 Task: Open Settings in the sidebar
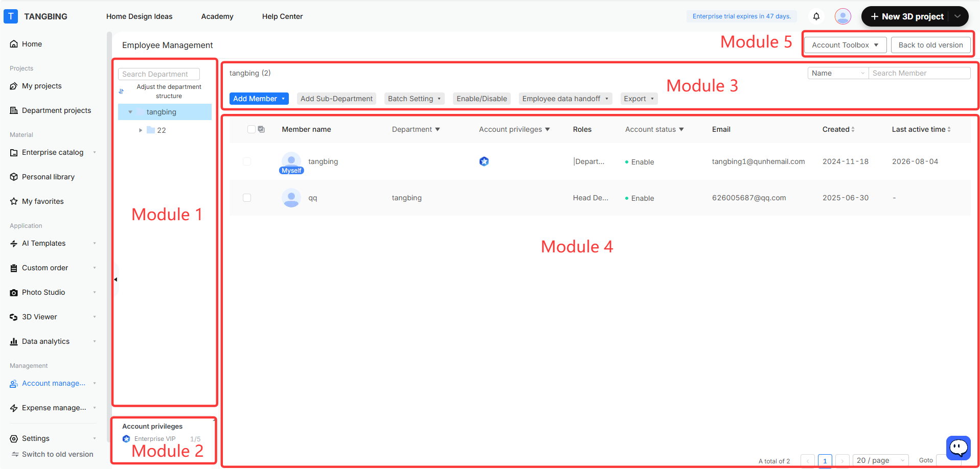(36, 438)
